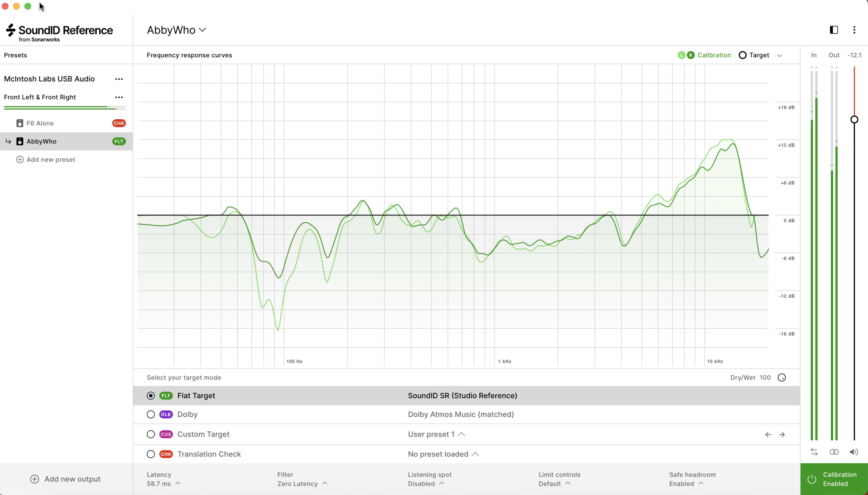Open the three-dot options menu at top right
The height and width of the screenshot is (495, 868).
(854, 30)
